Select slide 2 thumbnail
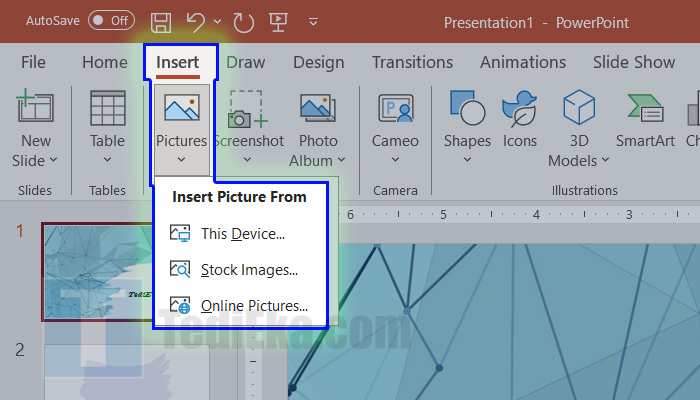This screenshot has width=700, height=400. click(x=127, y=371)
